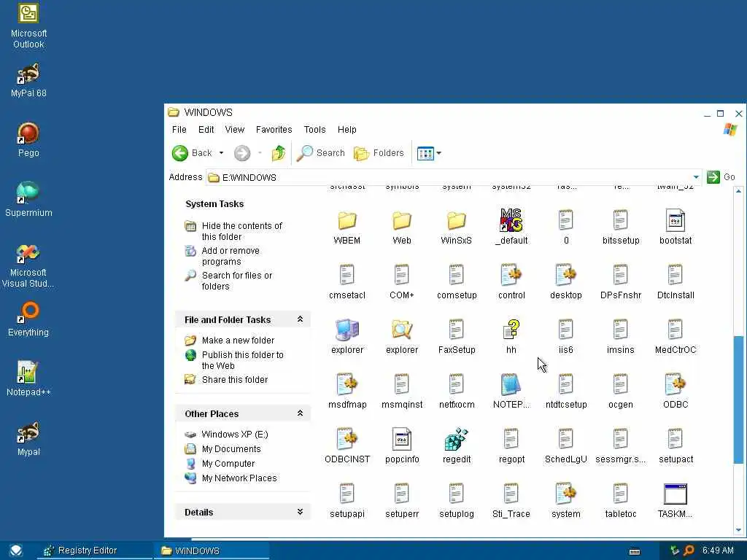The width and height of the screenshot is (747, 560).
Task: Launch MyPal 68 desktop shortcut
Action: click(x=28, y=80)
